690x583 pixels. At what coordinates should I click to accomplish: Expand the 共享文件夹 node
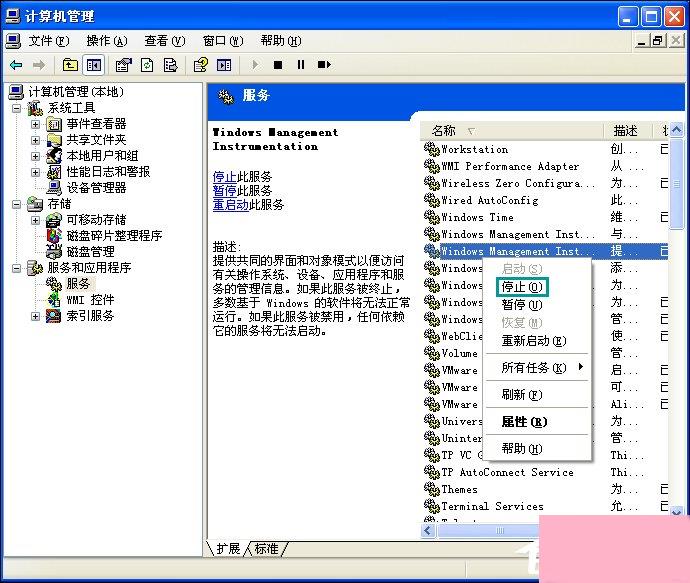[36, 140]
